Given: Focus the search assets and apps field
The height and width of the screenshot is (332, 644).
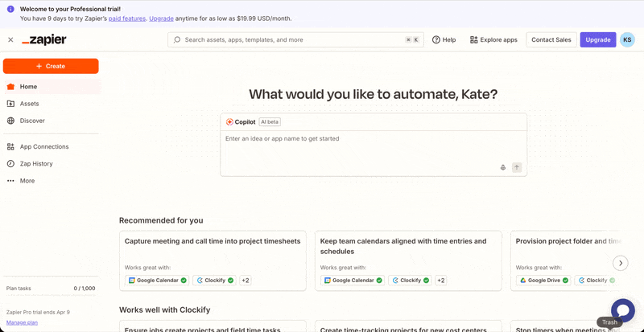Looking at the screenshot, I should pyautogui.click(x=290, y=39).
